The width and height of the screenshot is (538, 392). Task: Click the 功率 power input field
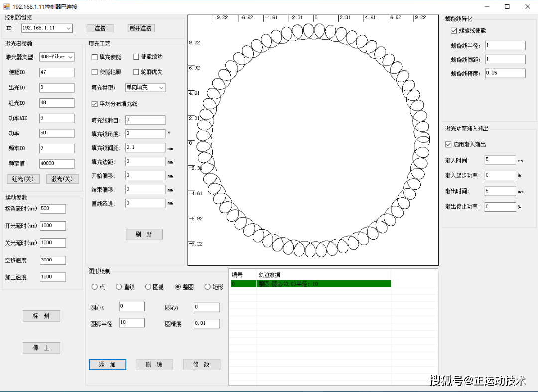tap(57, 133)
